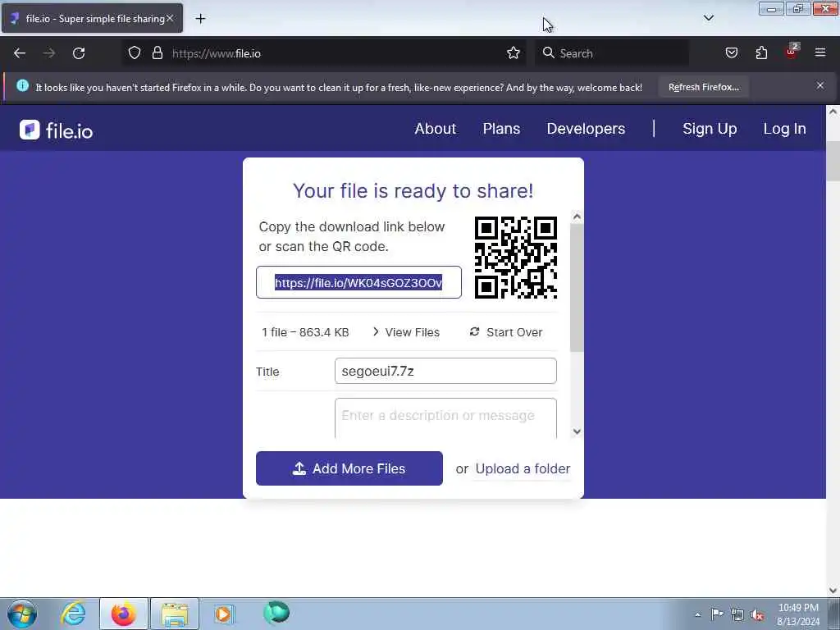840x630 pixels.
Task: Select the file.io download link field
Action: click(x=358, y=282)
